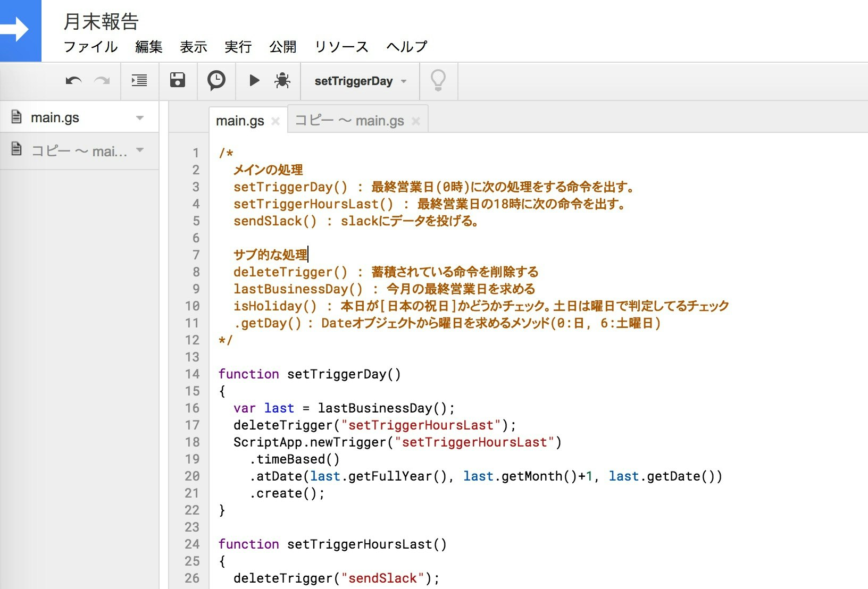Click the sendSlack() : slackにデータを投げる comment
The height and width of the screenshot is (589, 868).
coord(356,221)
